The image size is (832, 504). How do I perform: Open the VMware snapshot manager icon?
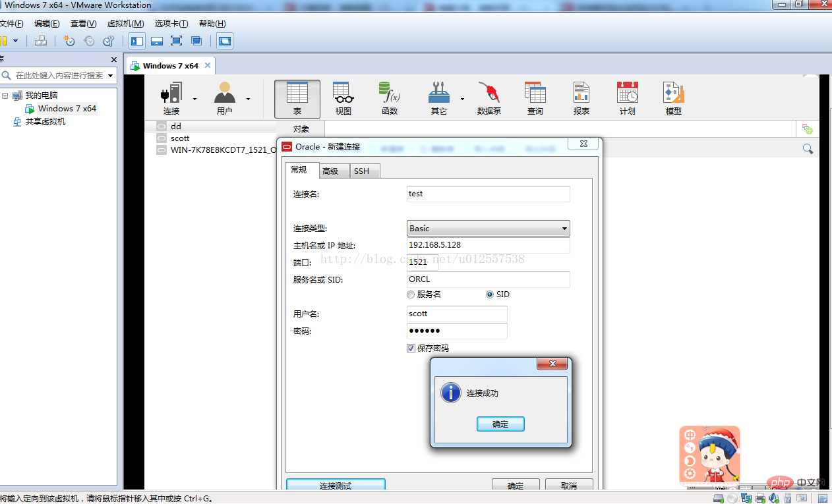pyautogui.click(x=109, y=41)
